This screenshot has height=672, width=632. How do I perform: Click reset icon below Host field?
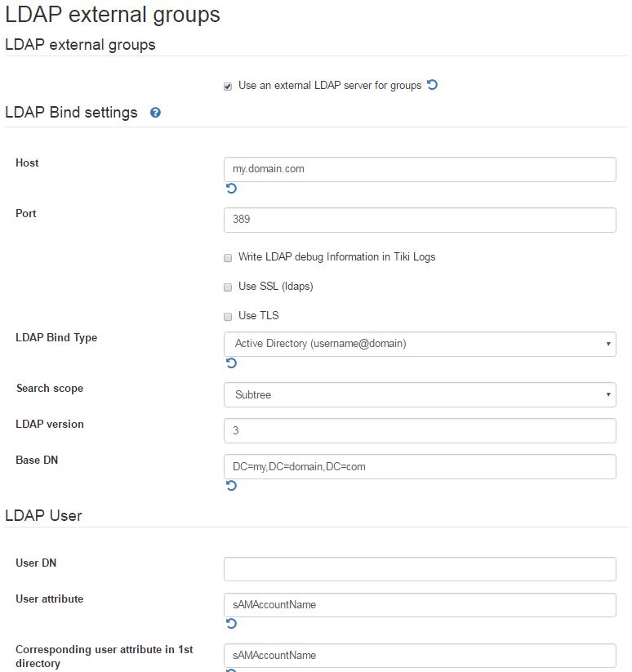click(231, 188)
